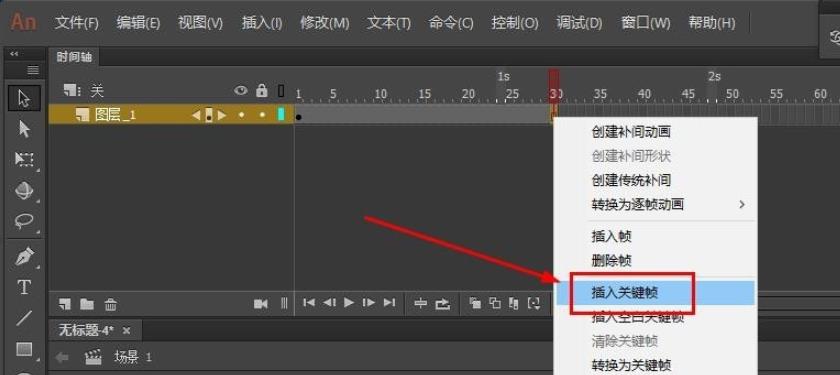Click the new folder icon in timeline
The height and width of the screenshot is (375, 840).
tap(87, 304)
